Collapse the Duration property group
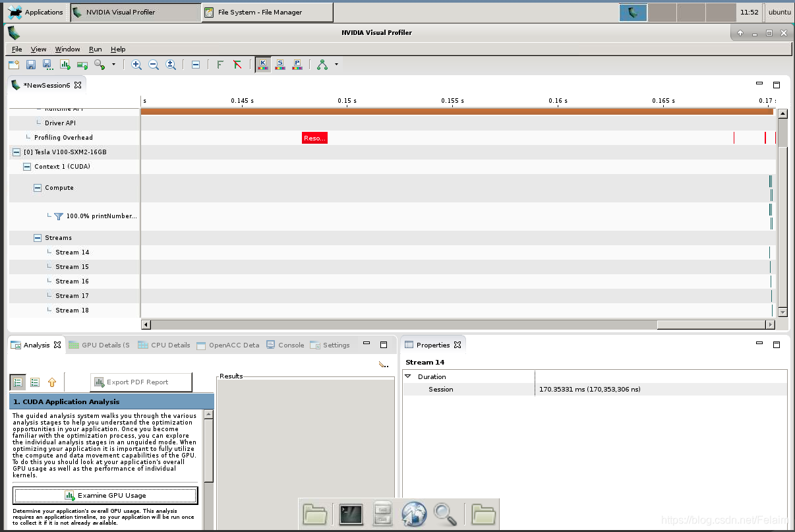This screenshot has height=532, width=795. tap(407, 376)
